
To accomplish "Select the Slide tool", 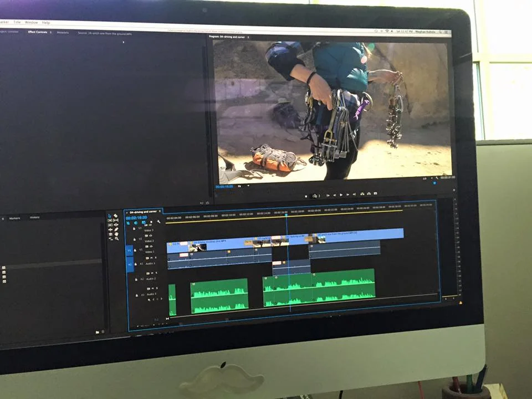I will click(116, 225).
